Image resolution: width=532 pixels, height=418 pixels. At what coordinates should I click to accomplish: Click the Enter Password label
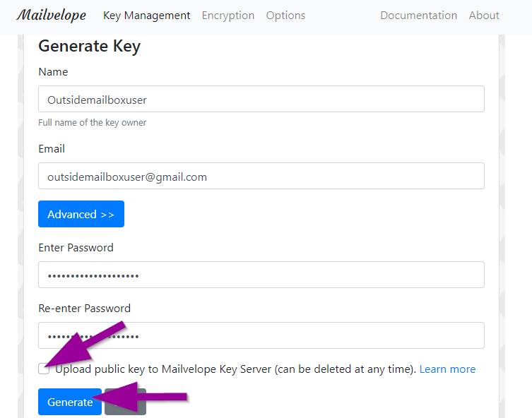tap(76, 248)
